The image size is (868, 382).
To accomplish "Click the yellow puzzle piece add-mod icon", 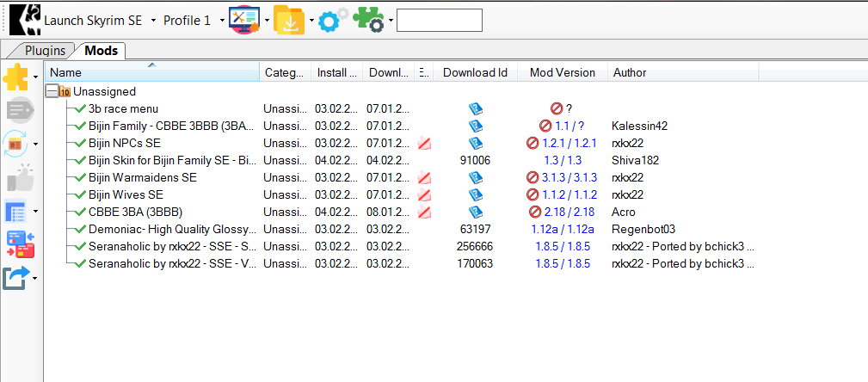I will (x=16, y=77).
